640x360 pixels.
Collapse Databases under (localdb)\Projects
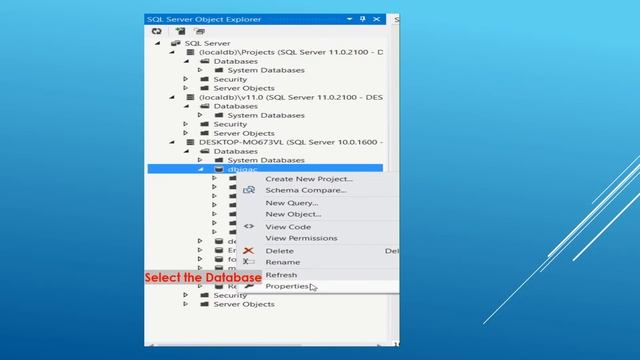pyautogui.click(x=187, y=61)
